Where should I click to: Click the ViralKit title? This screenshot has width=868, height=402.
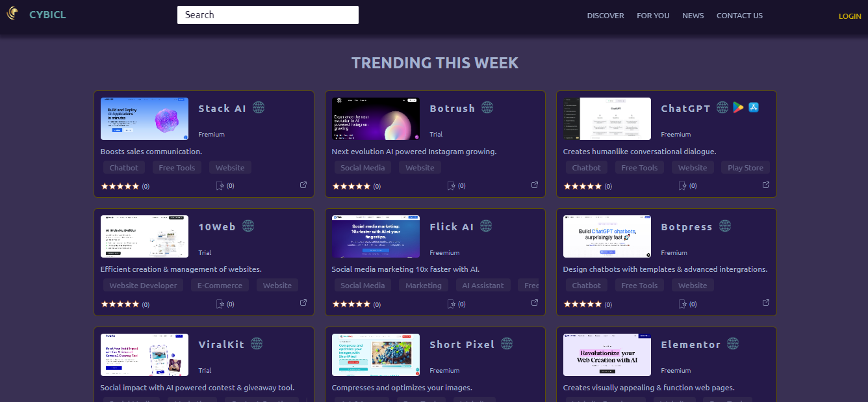222,345
